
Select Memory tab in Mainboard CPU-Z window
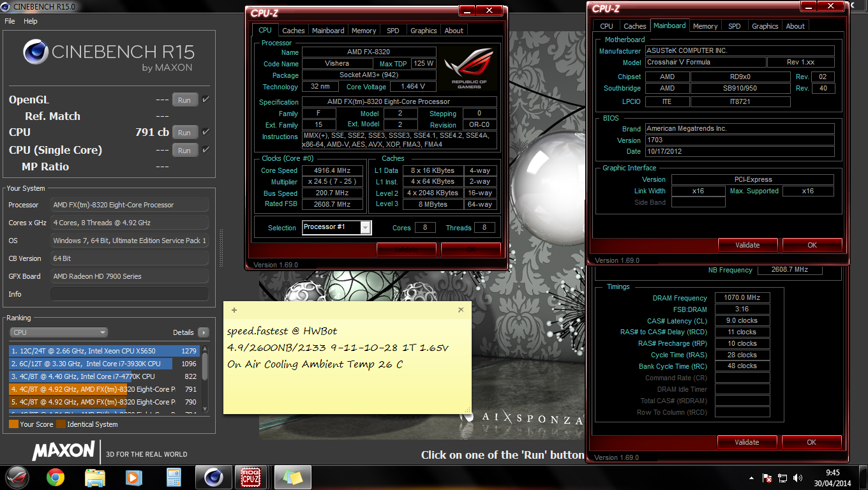coord(705,26)
